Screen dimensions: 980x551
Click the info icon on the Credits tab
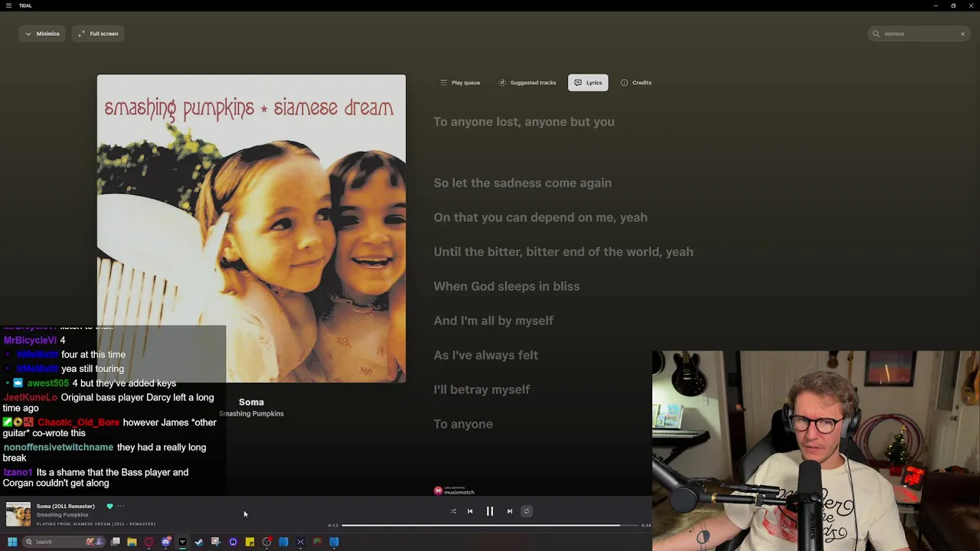pyautogui.click(x=624, y=83)
